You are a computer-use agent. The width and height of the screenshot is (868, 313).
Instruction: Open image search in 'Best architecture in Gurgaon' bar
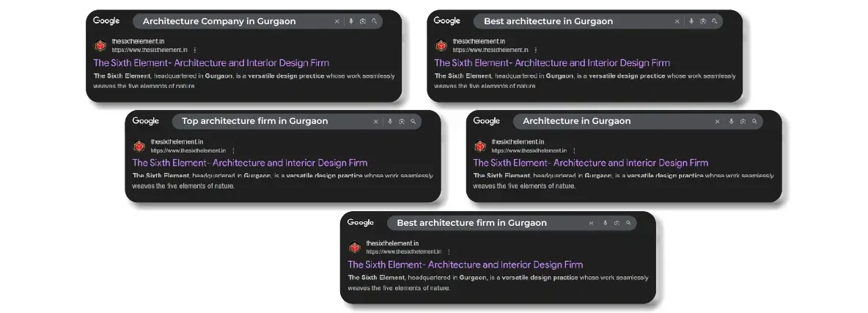(x=703, y=21)
